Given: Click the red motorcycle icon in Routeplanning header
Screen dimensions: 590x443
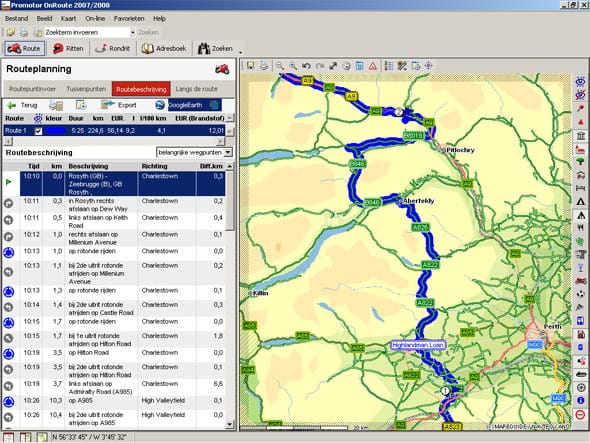Looking at the screenshot, I should click(x=222, y=69).
